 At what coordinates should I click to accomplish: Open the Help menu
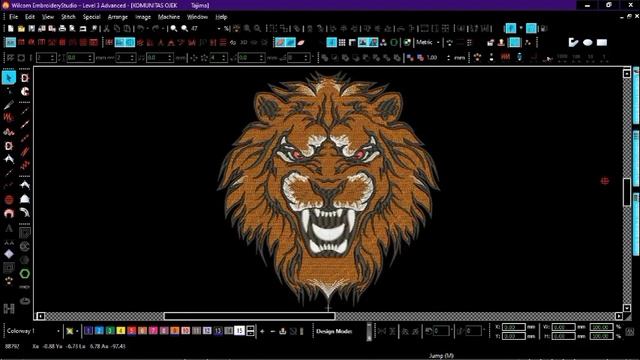(221, 17)
